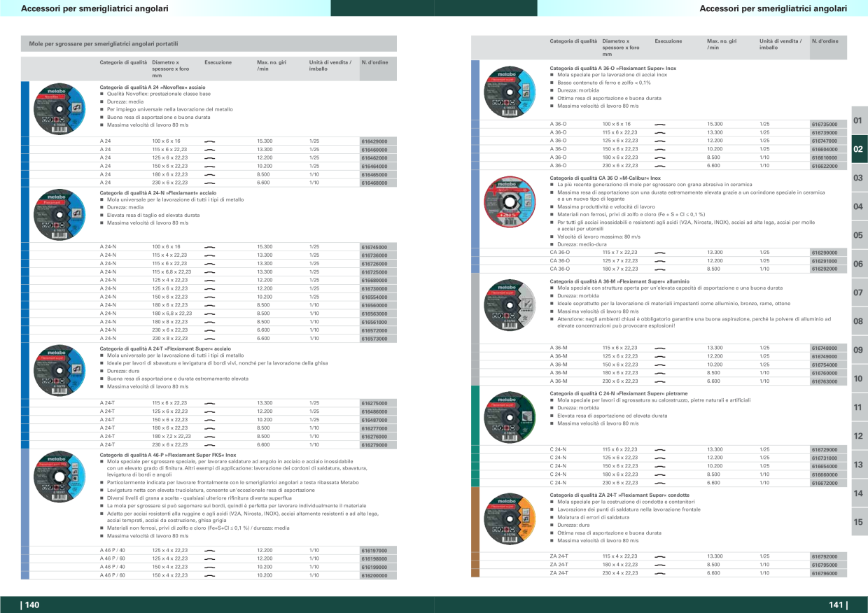The image size is (868, 613).
Task: Click the A 36-M alluminio disc image
Action: point(509,304)
